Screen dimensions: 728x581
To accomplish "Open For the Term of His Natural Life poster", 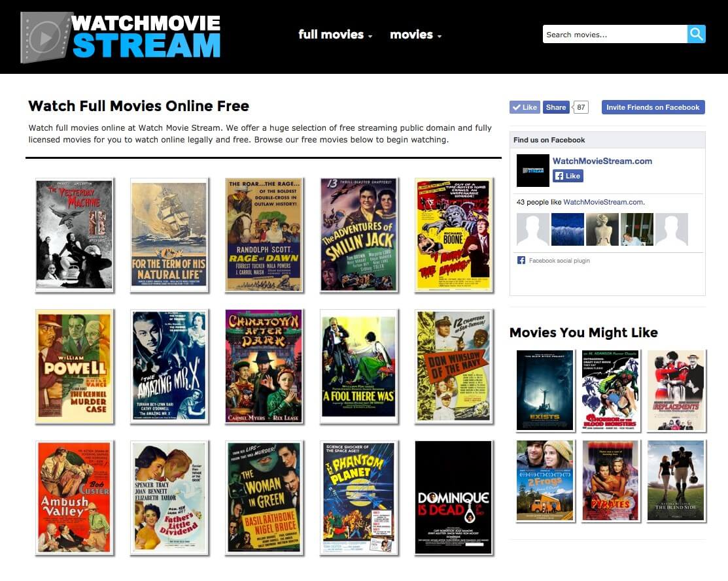I will click(x=169, y=235).
